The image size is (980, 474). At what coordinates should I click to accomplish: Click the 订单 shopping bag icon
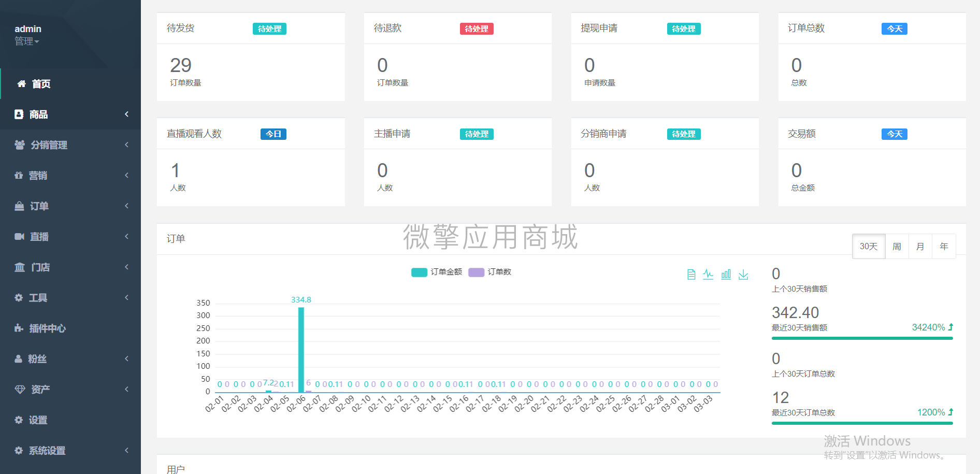[x=19, y=206]
